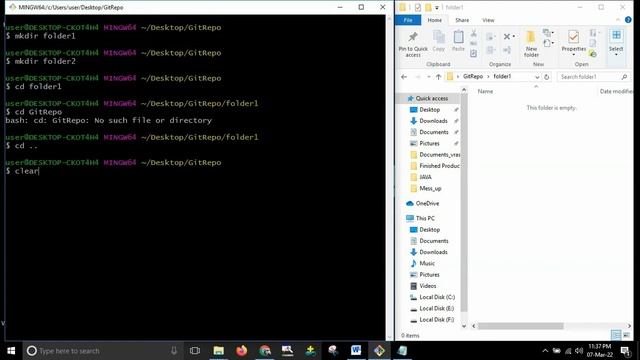Image resolution: width=640 pixels, height=360 pixels.
Task: Click the Refresh icon beside address bar
Action: pyautogui.click(x=547, y=77)
